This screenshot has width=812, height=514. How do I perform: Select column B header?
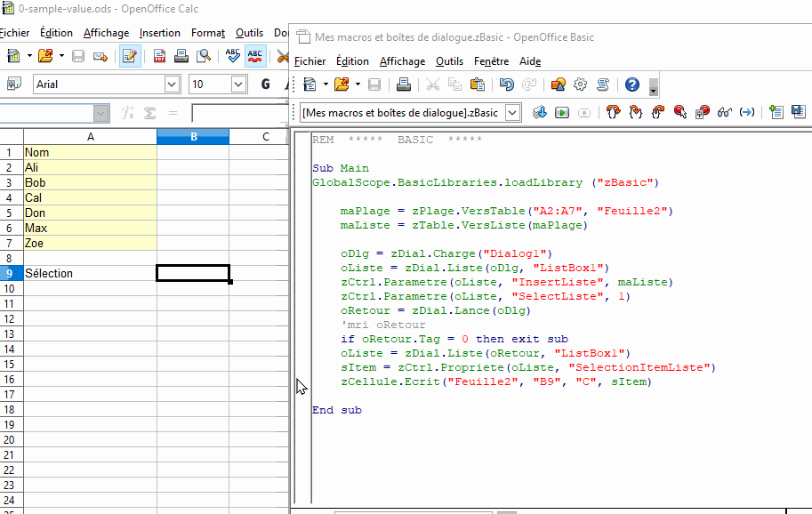(193, 137)
